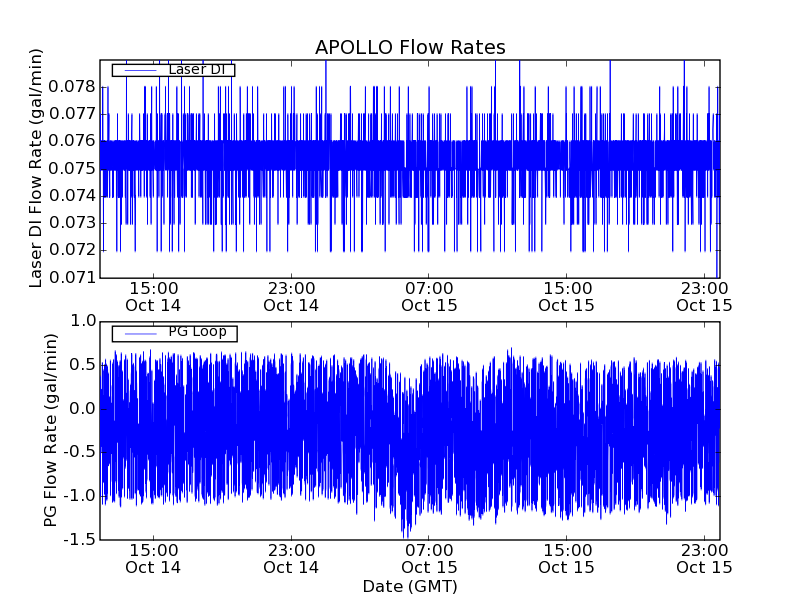This screenshot has height=600, width=800.
Task: Click '07:00 Oct 15' under the Laser DI plot
Action: (x=429, y=297)
